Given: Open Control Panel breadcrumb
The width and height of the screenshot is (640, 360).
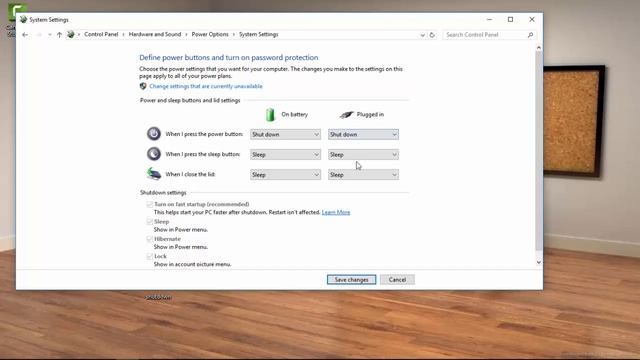Looking at the screenshot, I should [x=101, y=34].
